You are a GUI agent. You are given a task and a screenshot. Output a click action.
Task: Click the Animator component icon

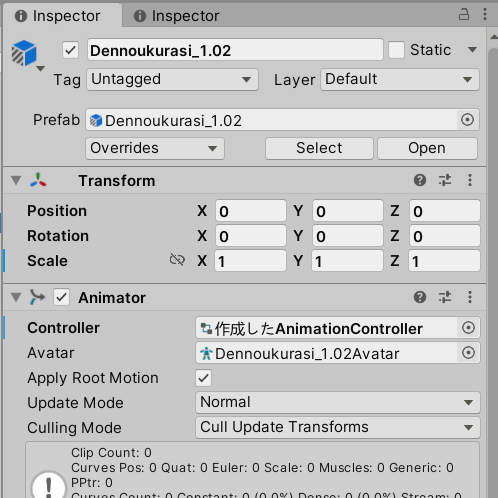tap(37, 297)
